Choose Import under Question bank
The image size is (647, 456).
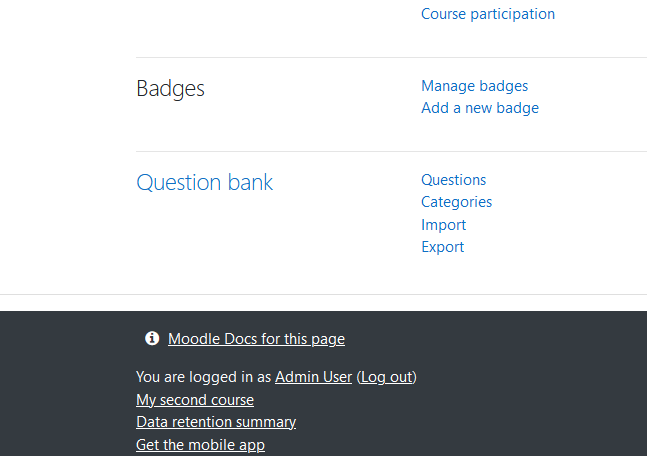[443, 225]
